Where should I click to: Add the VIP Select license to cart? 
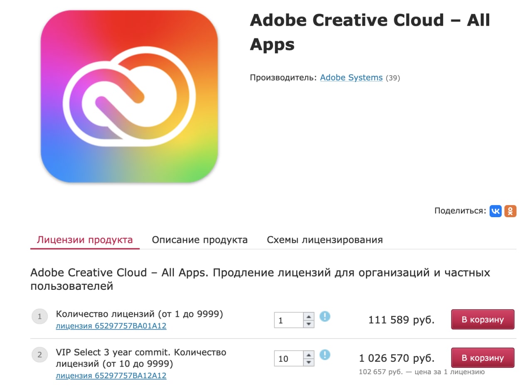click(483, 358)
